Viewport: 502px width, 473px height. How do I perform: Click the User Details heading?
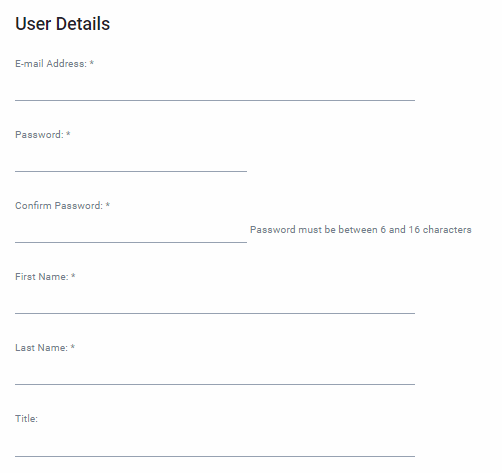coord(62,24)
